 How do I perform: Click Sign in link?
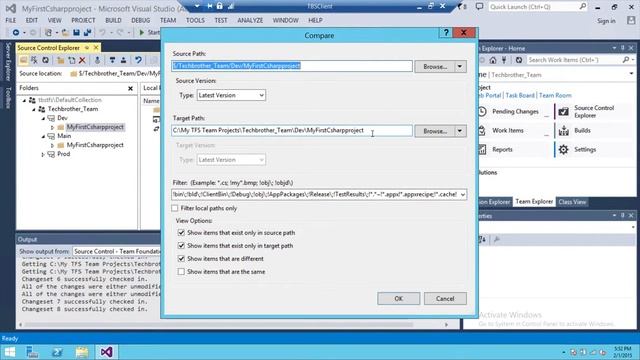coord(606,21)
